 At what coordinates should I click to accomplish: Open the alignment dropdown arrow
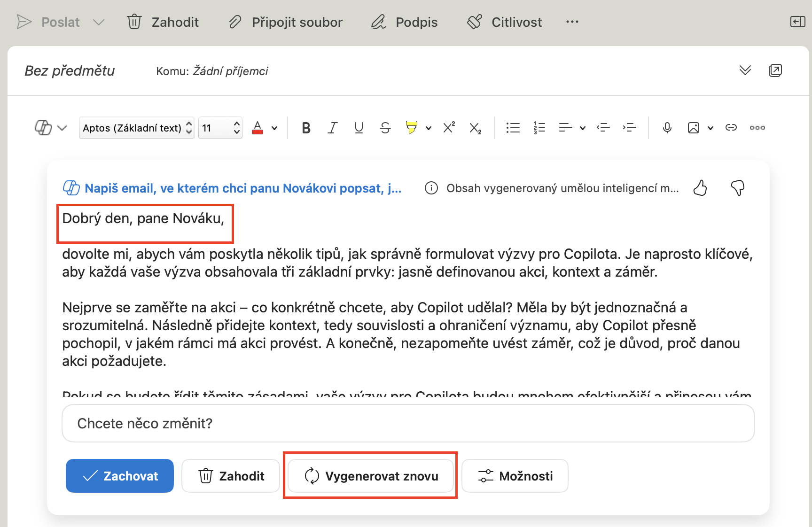(583, 128)
